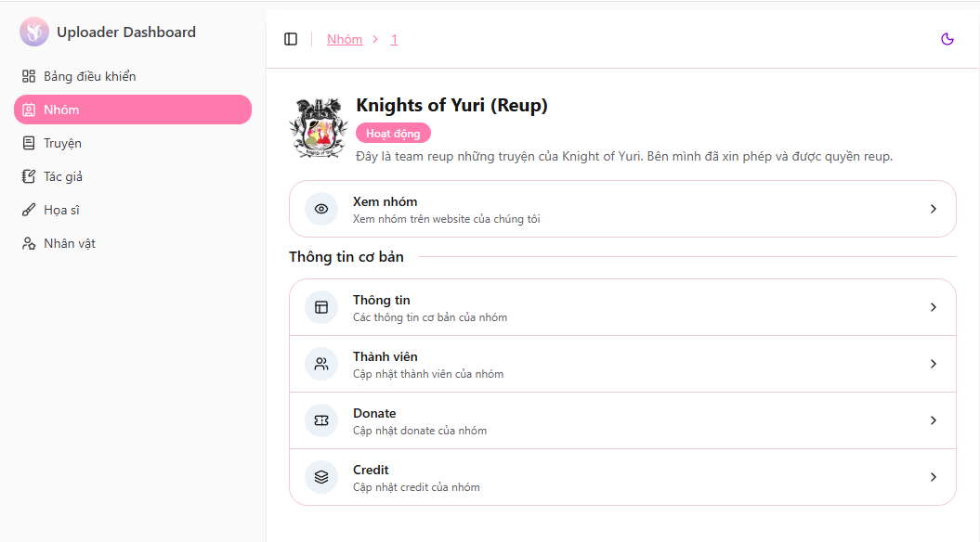Click the Họa sĩ brush icon

point(29,210)
